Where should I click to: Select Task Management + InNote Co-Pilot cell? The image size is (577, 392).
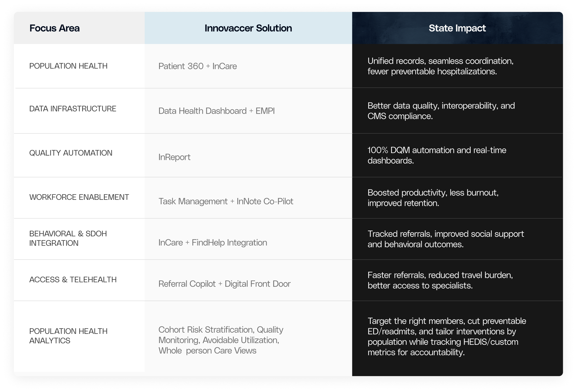pyautogui.click(x=226, y=201)
